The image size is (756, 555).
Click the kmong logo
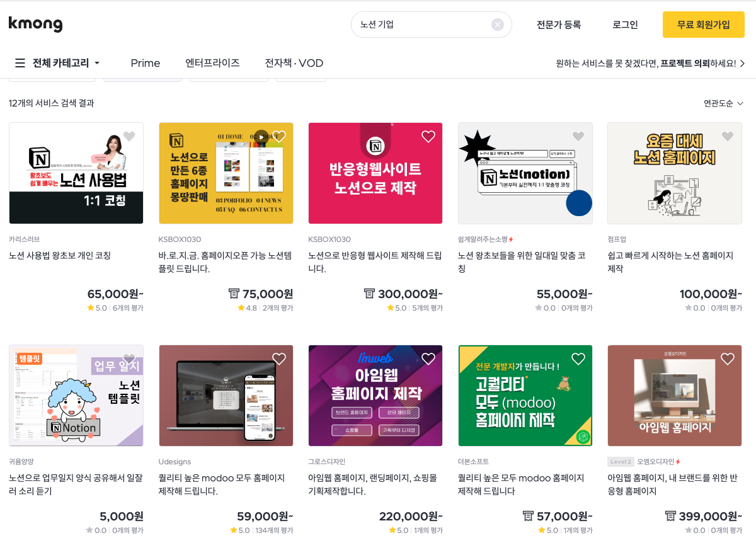coord(35,24)
